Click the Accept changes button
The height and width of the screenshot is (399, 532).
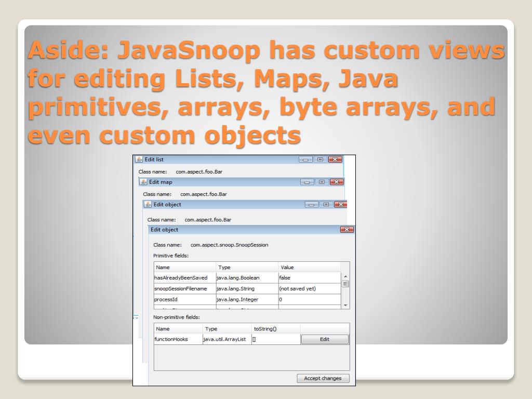(323, 378)
